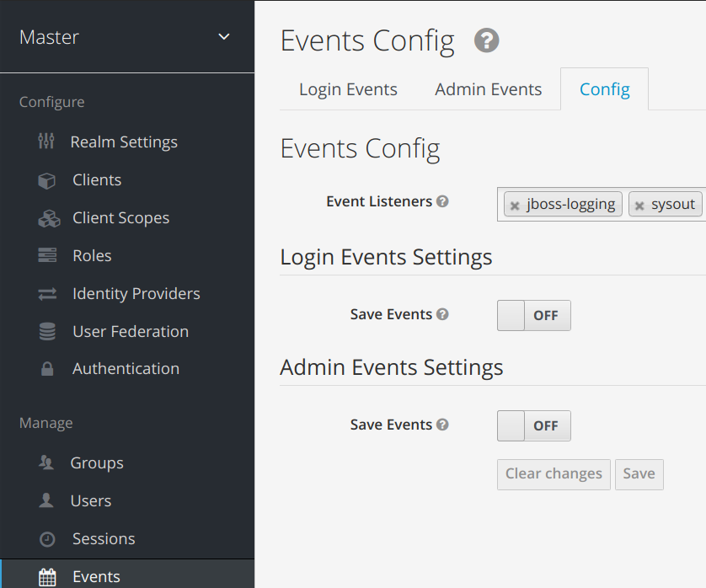Expand the Master realm dropdown

(x=223, y=37)
